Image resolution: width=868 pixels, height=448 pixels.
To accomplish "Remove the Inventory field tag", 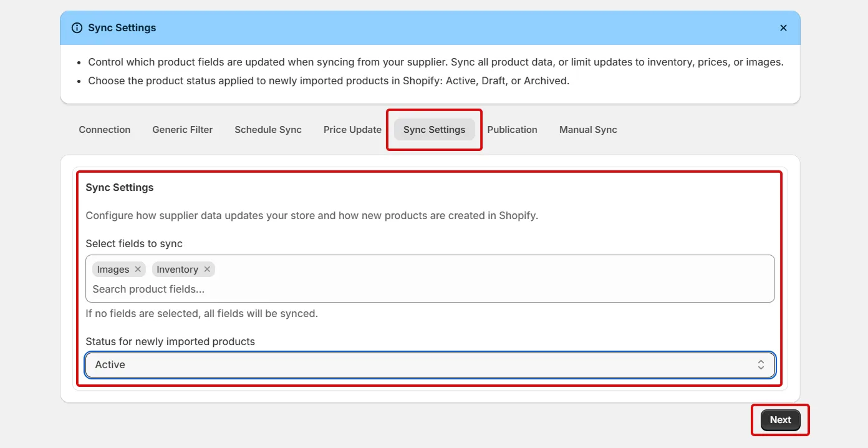I will (x=207, y=270).
